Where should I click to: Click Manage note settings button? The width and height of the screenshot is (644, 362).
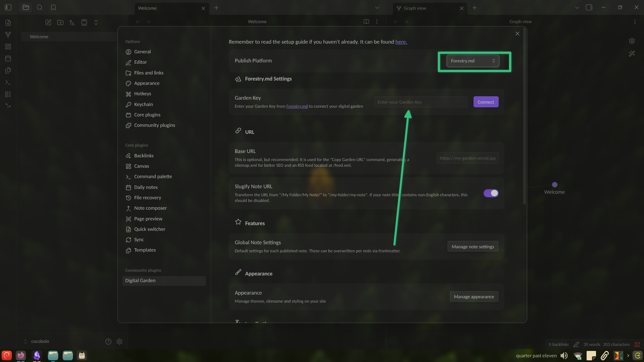click(473, 247)
